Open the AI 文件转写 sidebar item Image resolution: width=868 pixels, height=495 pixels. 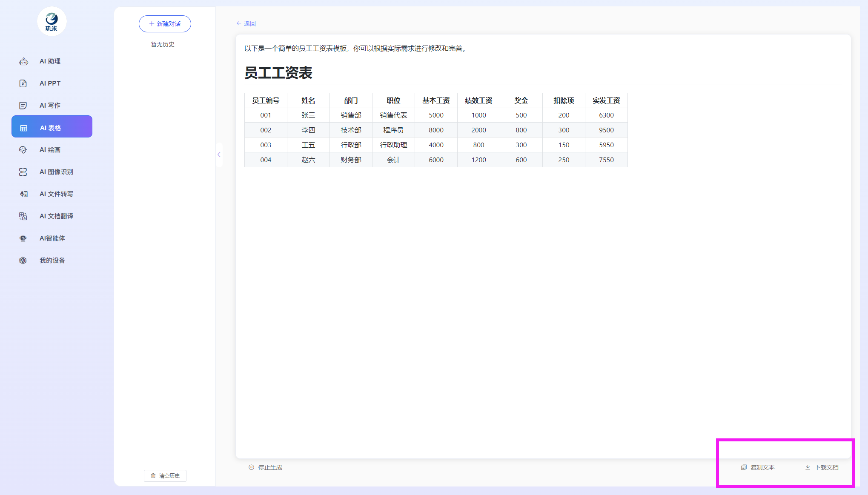coord(56,194)
